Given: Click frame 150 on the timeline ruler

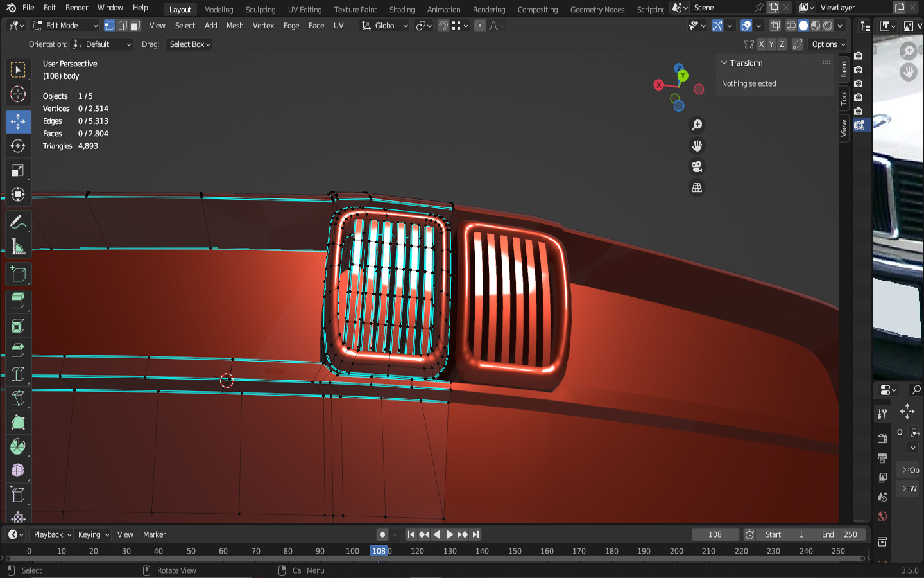Looking at the screenshot, I should pyautogui.click(x=515, y=551).
